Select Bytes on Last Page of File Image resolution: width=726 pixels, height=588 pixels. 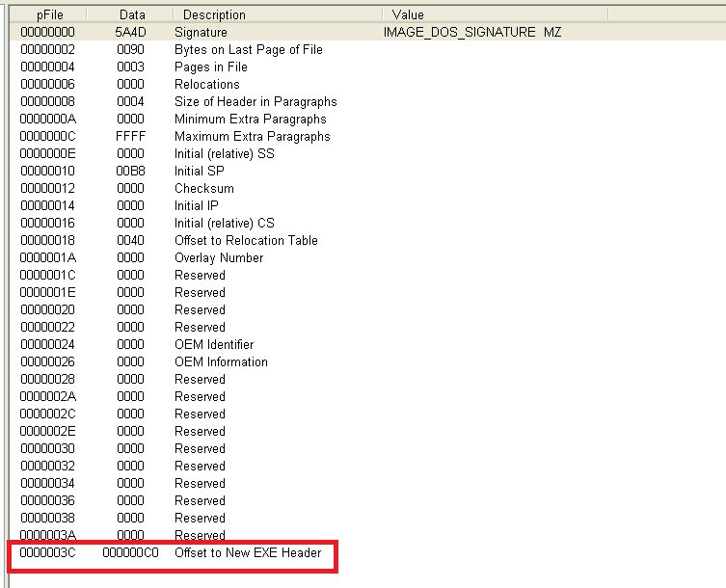248,50
